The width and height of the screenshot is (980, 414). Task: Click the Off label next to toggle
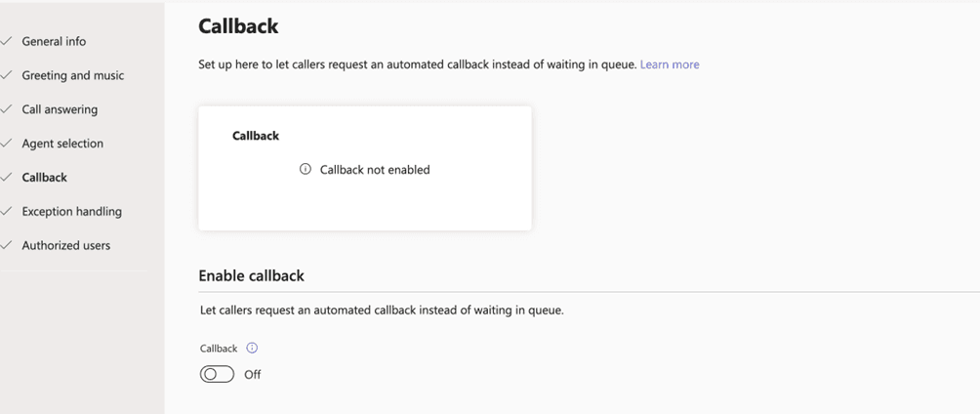[253, 375]
